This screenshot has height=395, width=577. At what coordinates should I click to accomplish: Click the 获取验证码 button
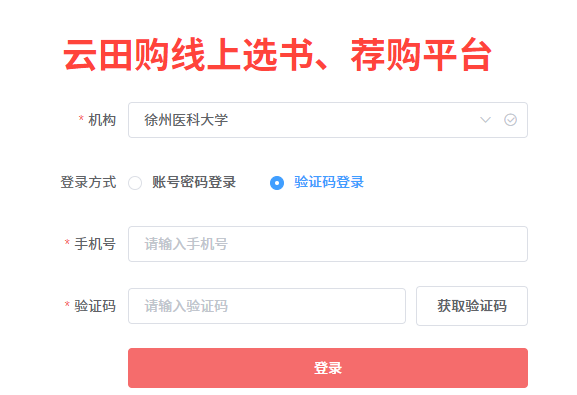click(x=472, y=306)
